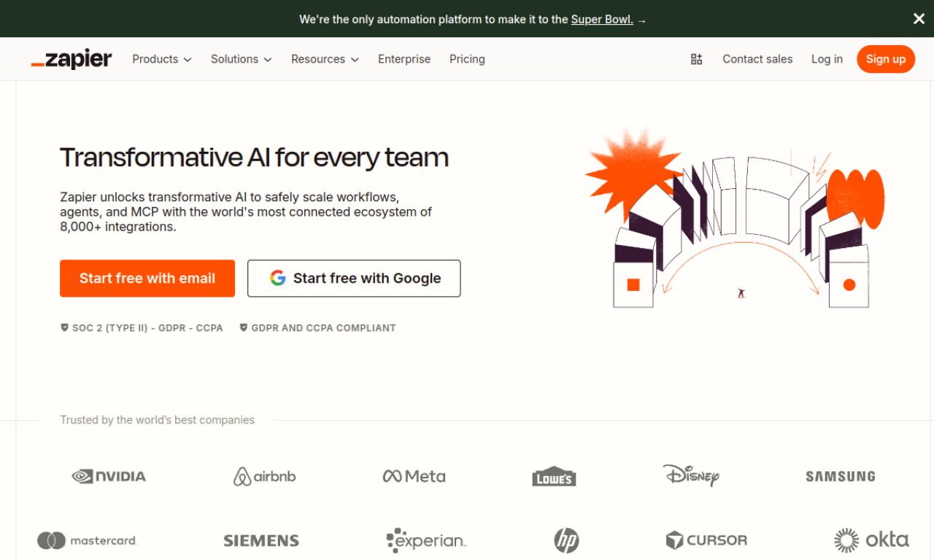Viewport: 934px width, 560px height.
Task: Click the Google icon on the signup button
Action: click(x=278, y=278)
